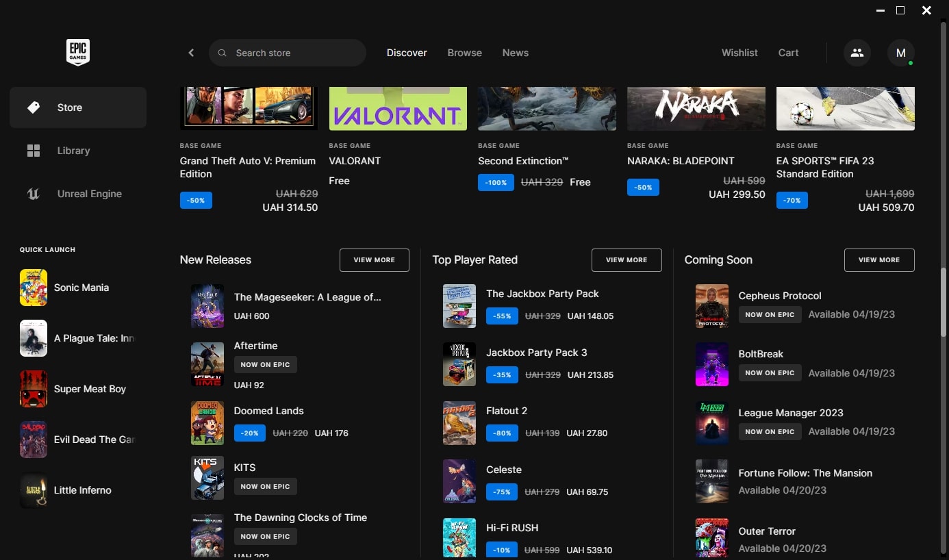The width and height of the screenshot is (949, 560).
Task: Open the Flatout 2 thumbnail
Action: click(x=459, y=423)
